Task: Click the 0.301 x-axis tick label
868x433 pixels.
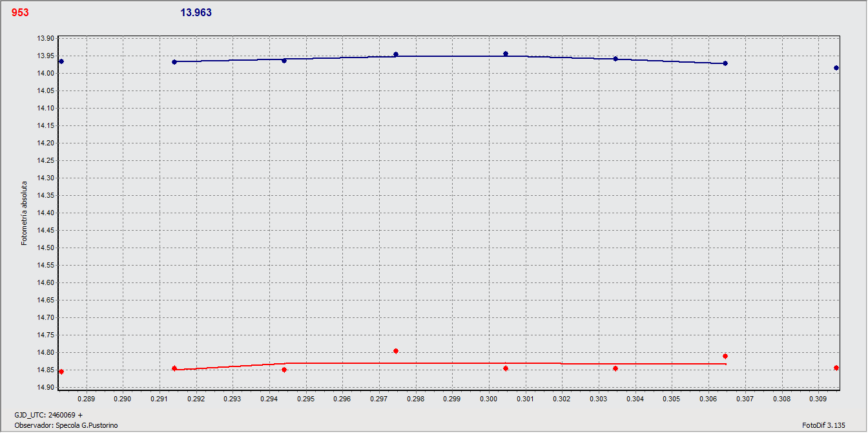Action: pos(526,399)
